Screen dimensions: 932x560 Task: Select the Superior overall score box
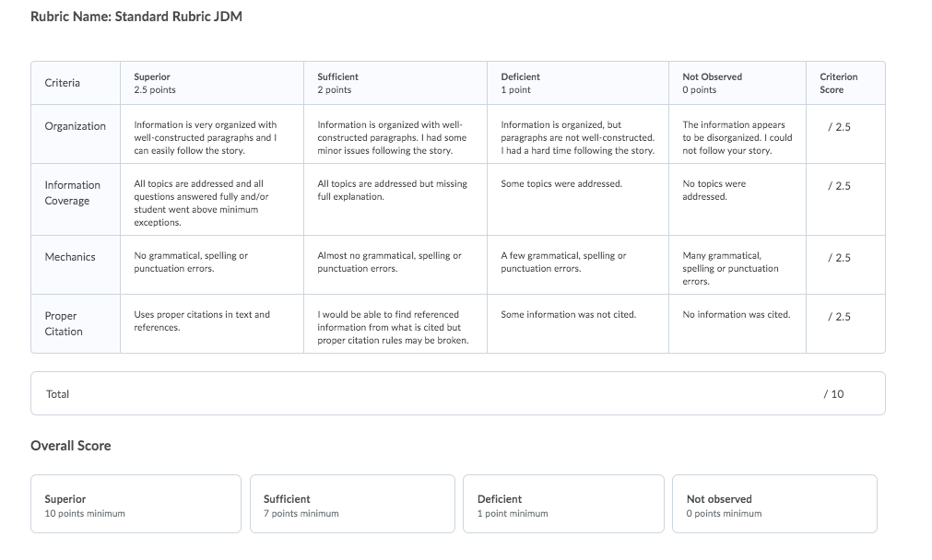[x=136, y=504]
